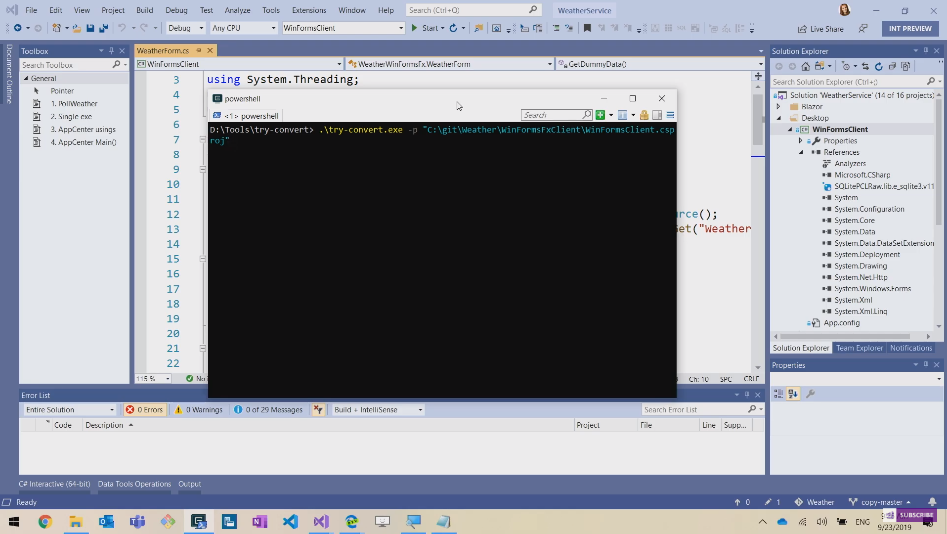Viewport: 947px width, 534px height.
Task: Toggle the 0 of 29 Messages filter
Action: [268, 410]
